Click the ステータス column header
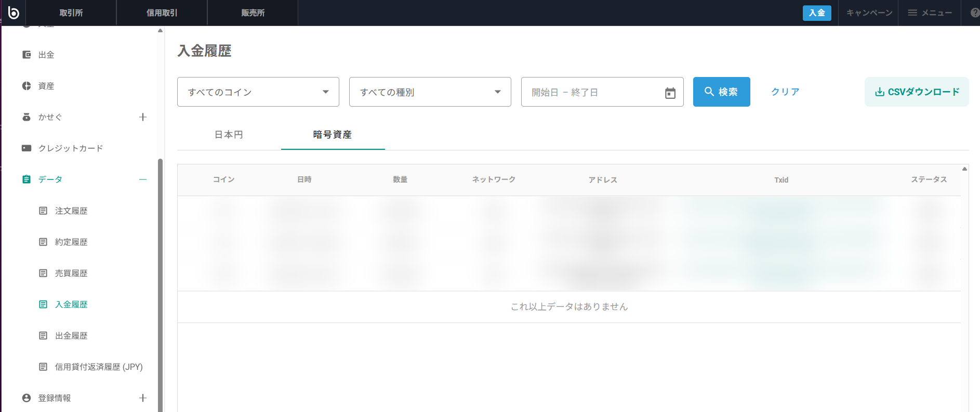Screen dimensions: 980x412 pos(929,179)
